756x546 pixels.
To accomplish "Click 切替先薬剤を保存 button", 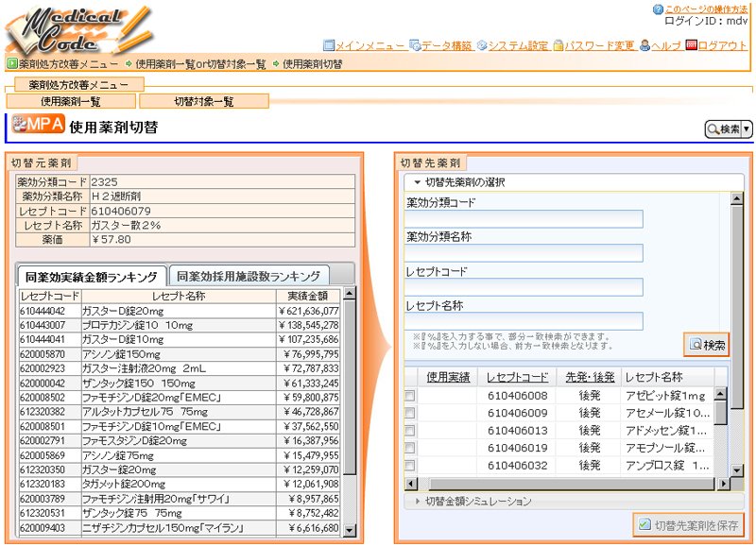I will [689, 525].
